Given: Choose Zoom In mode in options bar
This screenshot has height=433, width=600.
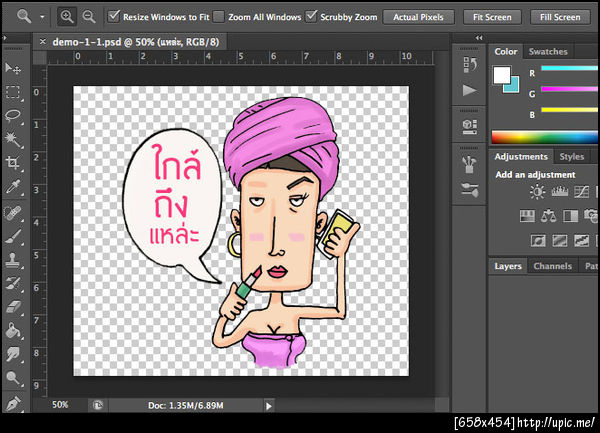Looking at the screenshot, I should (67, 17).
